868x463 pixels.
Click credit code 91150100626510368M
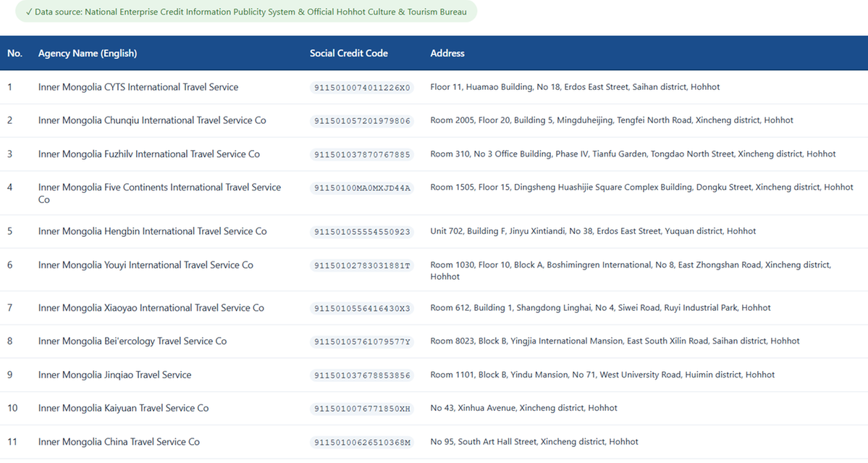click(362, 442)
